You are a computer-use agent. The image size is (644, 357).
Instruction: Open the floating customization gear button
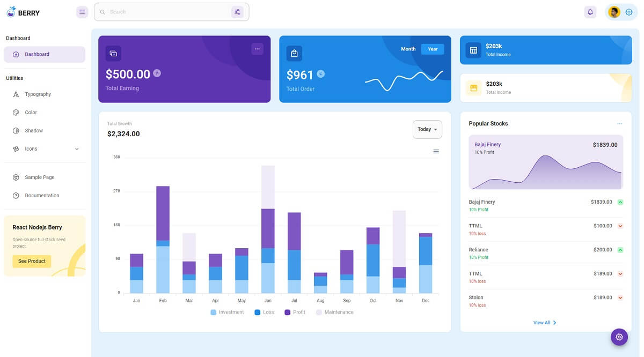[x=619, y=337]
